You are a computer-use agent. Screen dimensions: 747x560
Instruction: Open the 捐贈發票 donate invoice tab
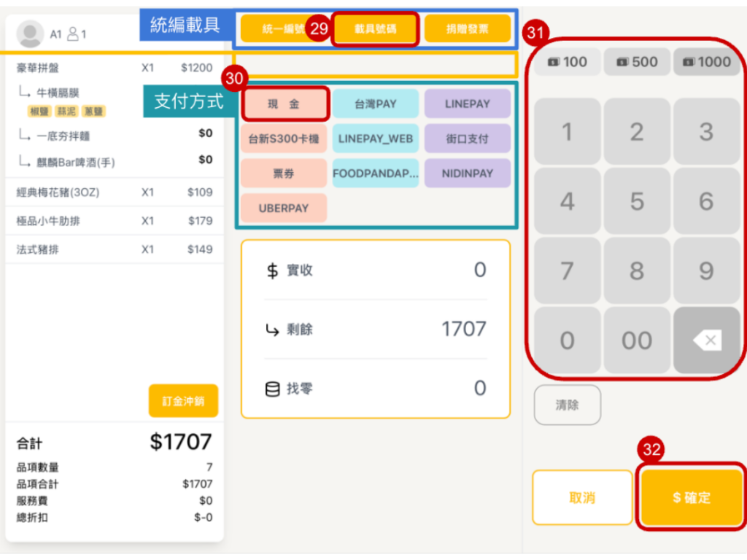point(468,30)
